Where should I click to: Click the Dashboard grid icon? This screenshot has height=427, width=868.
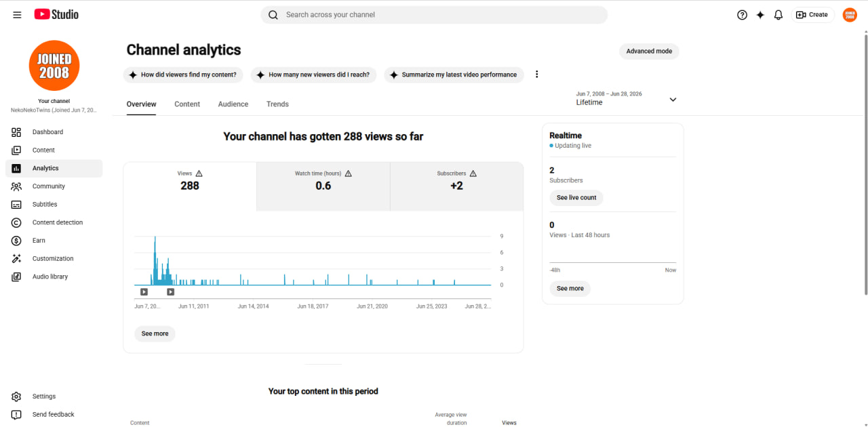point(16,132)
